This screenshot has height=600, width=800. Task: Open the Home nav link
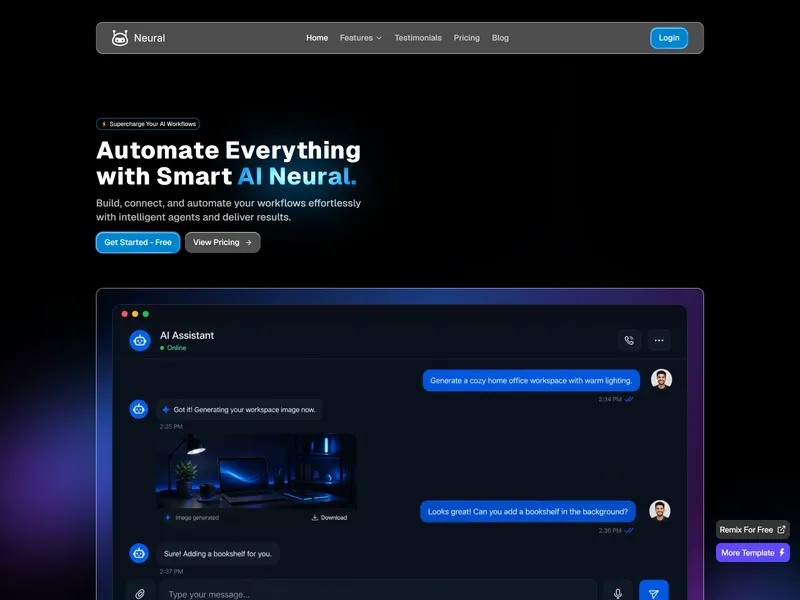coord(317,38)
